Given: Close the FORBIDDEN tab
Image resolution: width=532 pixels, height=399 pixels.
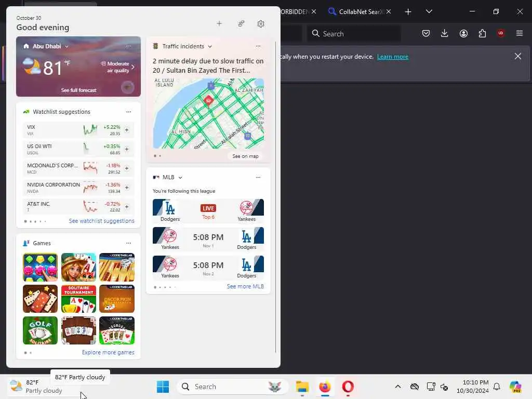Looking at the screenshot, I should pos(314,12).
